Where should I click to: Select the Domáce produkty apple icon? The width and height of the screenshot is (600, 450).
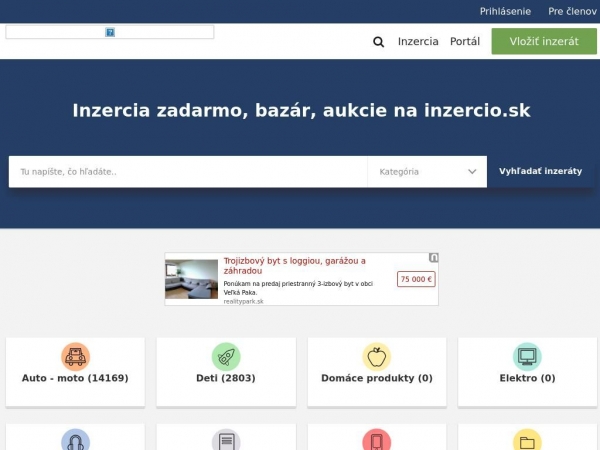coord(377,357)
